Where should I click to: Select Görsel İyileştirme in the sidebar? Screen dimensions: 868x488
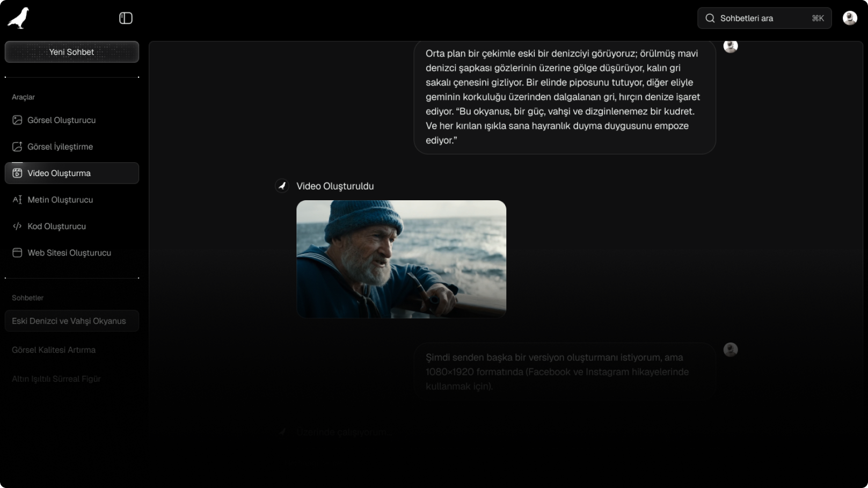click(72, 147)
